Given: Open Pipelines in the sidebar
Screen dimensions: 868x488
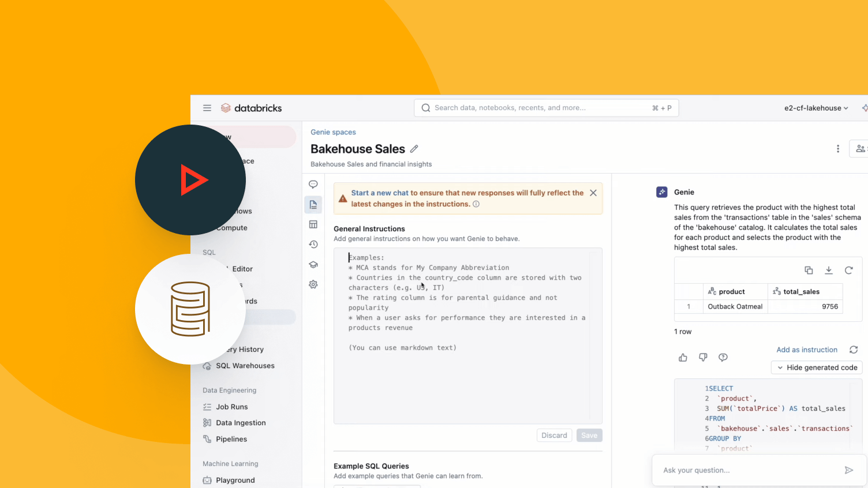Looking at the screenshot, I should point(231,439).
